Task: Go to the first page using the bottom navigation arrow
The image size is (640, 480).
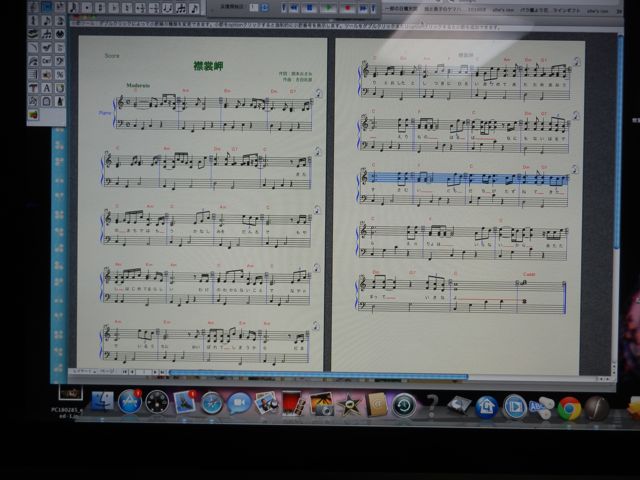Action: 124,372
